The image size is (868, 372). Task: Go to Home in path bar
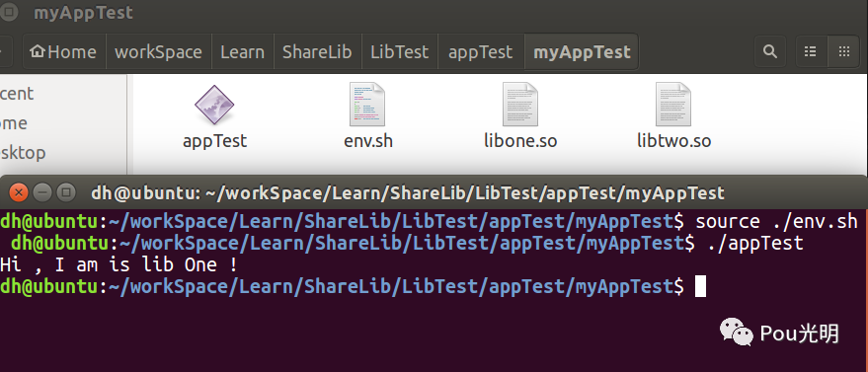[63, 52]
